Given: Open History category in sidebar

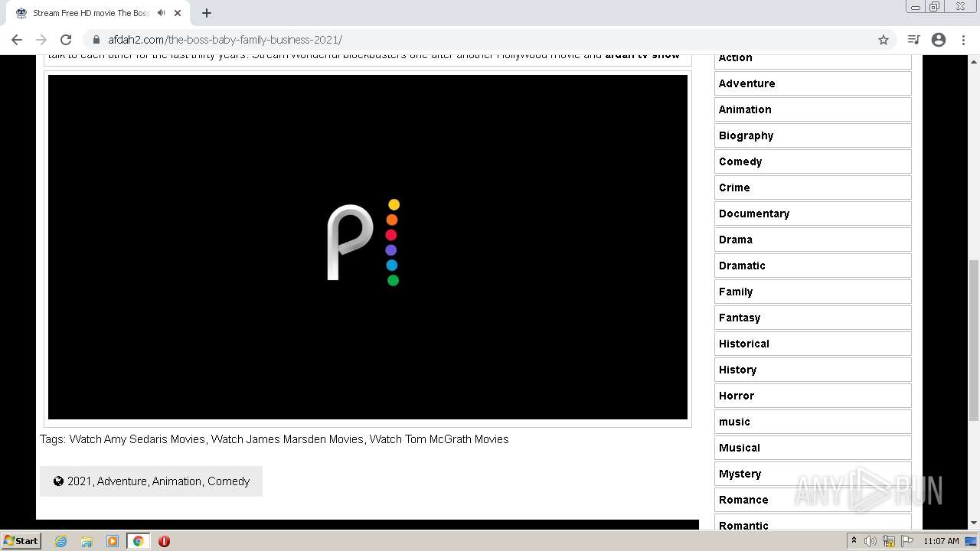Looking at the screenshot, I should coord(813,370).
